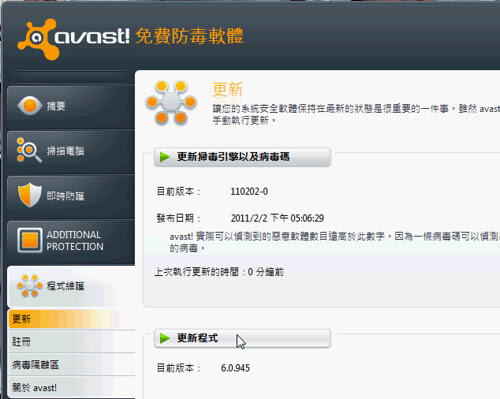This screenshot has height=399, width=500.
Task: Click the magnifier icon for 掃描電腦
Action: tap(29, 150)
